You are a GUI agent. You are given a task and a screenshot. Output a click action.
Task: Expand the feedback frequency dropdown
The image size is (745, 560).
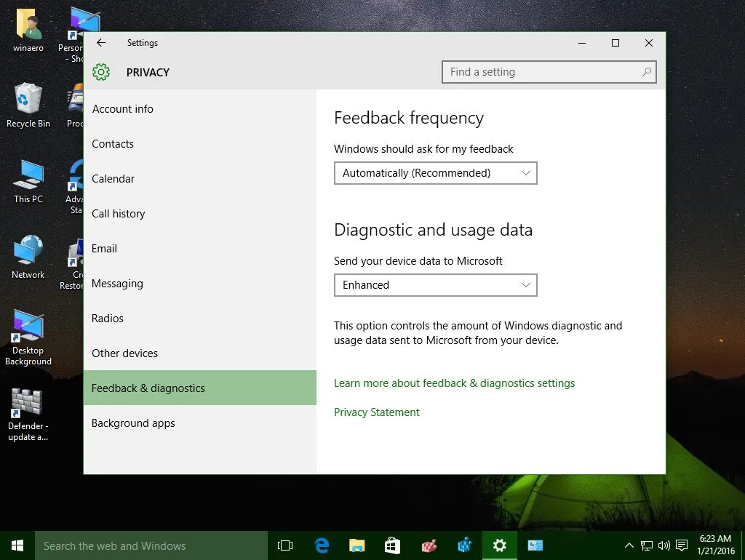click(436, 173)
